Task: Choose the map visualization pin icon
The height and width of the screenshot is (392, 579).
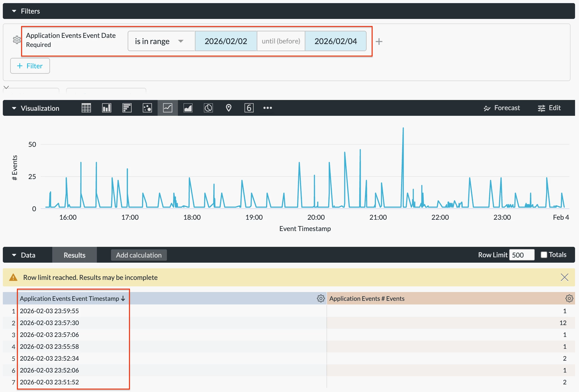Action: click(x=228, y=108)
